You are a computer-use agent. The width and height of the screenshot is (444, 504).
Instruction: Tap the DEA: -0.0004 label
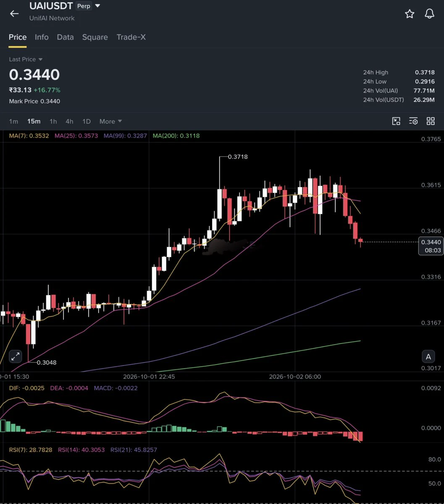(x=69, y=388)
